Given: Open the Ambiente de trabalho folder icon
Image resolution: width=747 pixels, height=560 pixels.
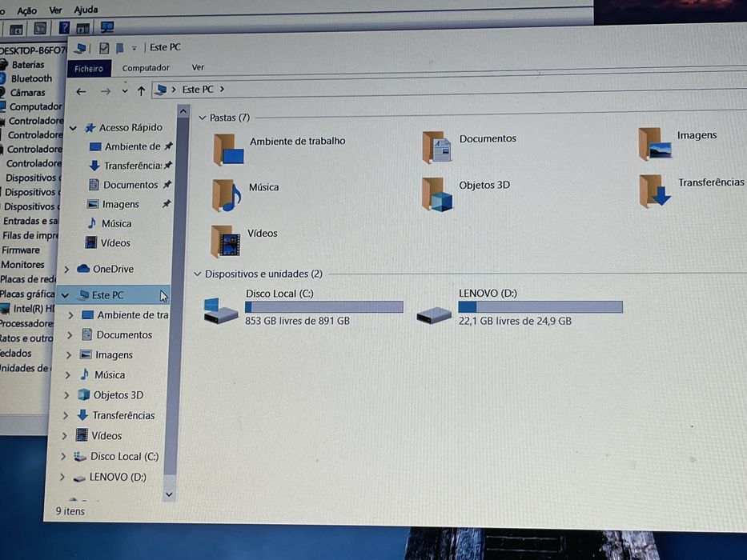Looking at the screenshot, I should coord(228,150).
